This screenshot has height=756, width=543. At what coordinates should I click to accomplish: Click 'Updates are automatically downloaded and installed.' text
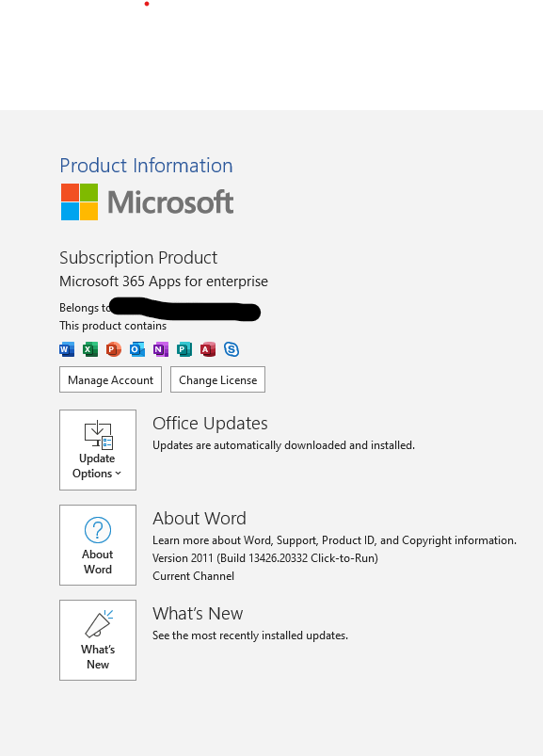coord(284,445)
